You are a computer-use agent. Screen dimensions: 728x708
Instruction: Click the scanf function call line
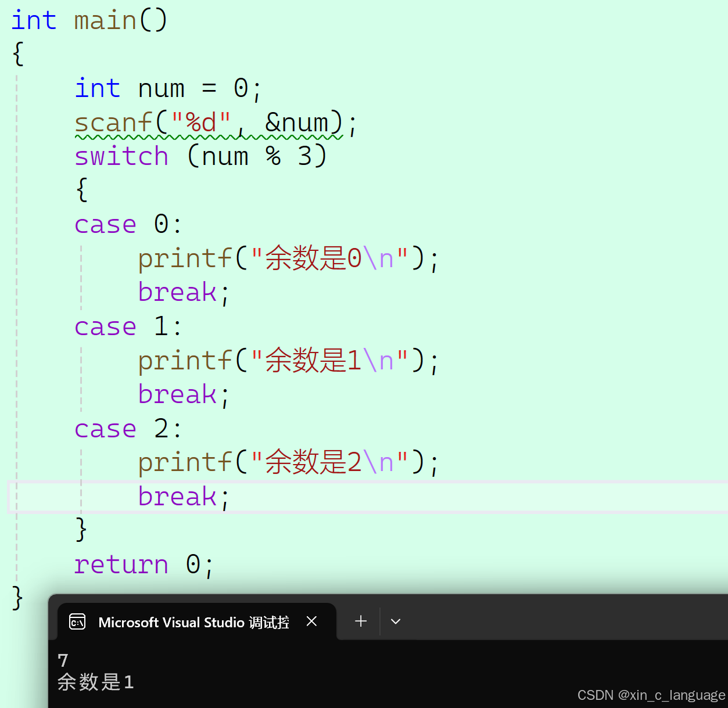[216, 123]
